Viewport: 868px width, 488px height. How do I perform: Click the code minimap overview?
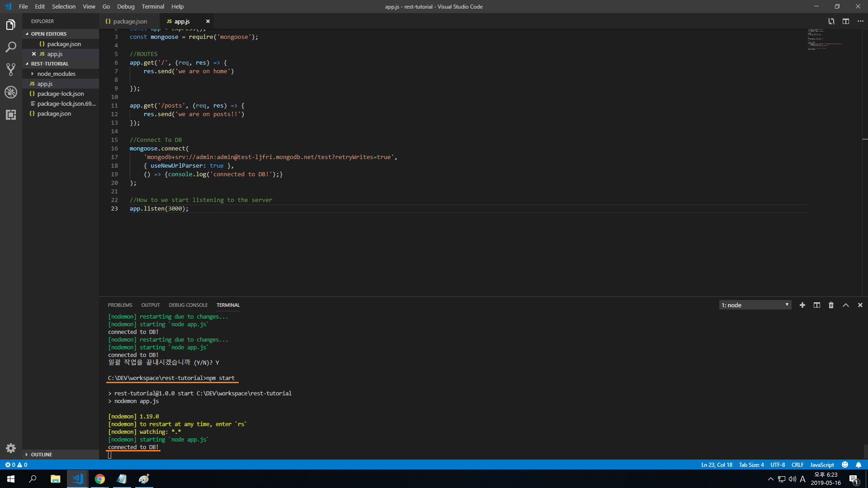[x=825, y=39]
